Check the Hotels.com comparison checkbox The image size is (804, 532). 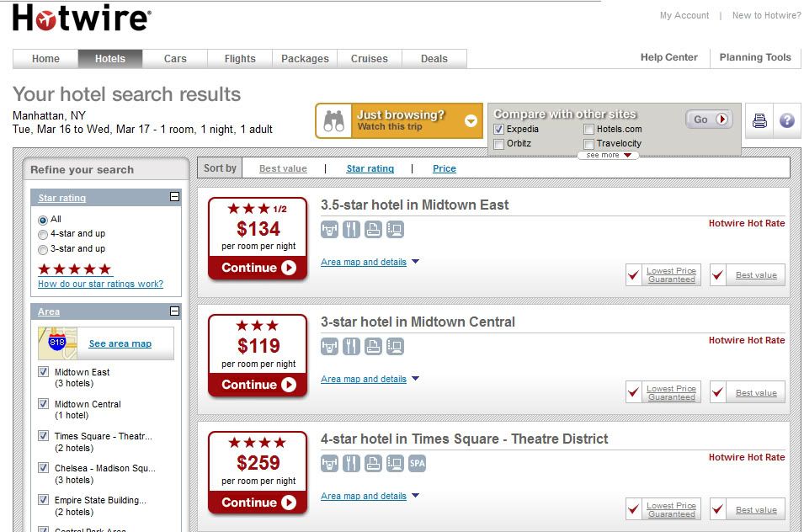click(589, 129)
